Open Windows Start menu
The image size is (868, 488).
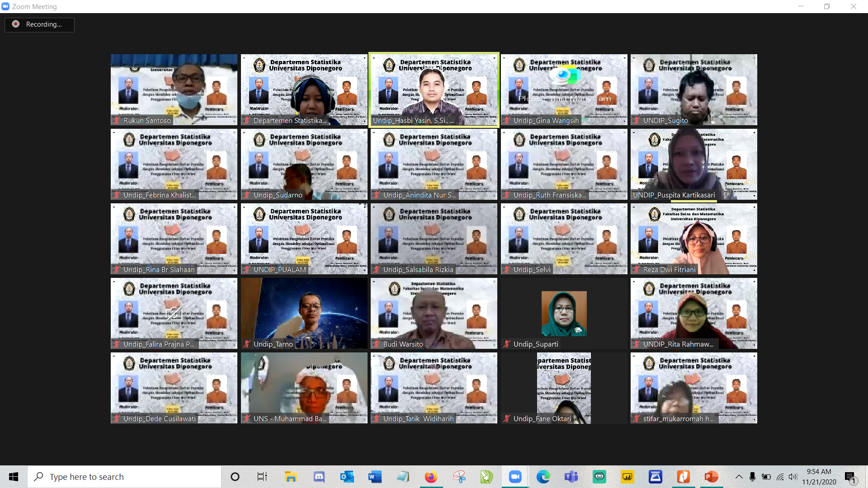click(x=14, y=477)
